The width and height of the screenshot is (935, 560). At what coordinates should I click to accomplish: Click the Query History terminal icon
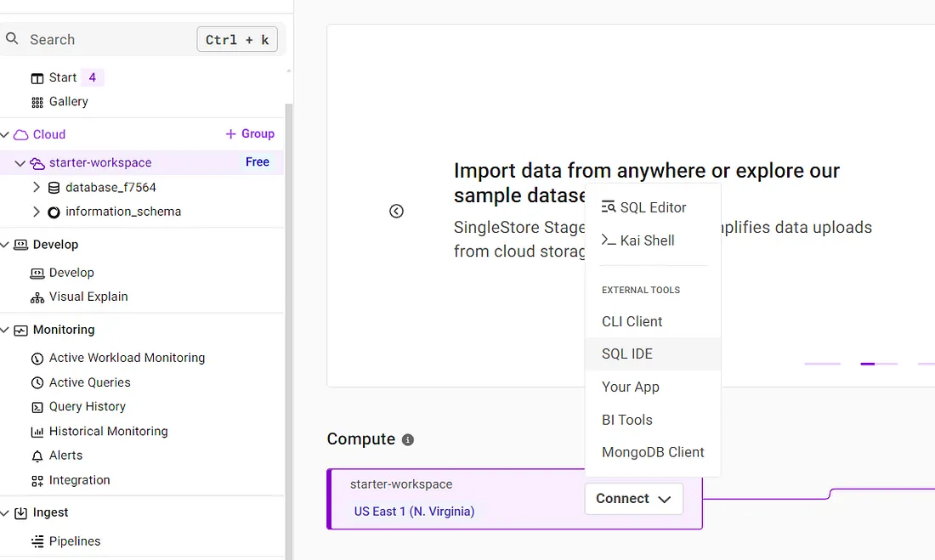point(37,407)
